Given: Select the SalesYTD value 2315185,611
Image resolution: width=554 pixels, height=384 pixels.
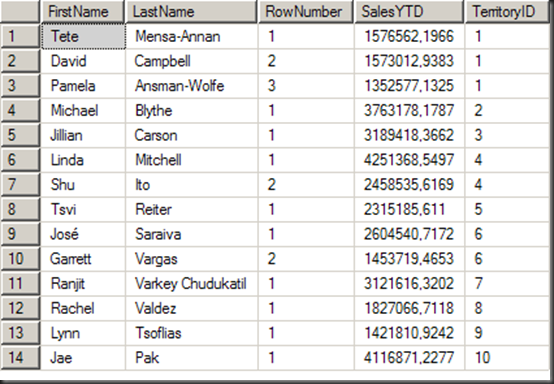Looking at the screenshot, I should (409, 209).
